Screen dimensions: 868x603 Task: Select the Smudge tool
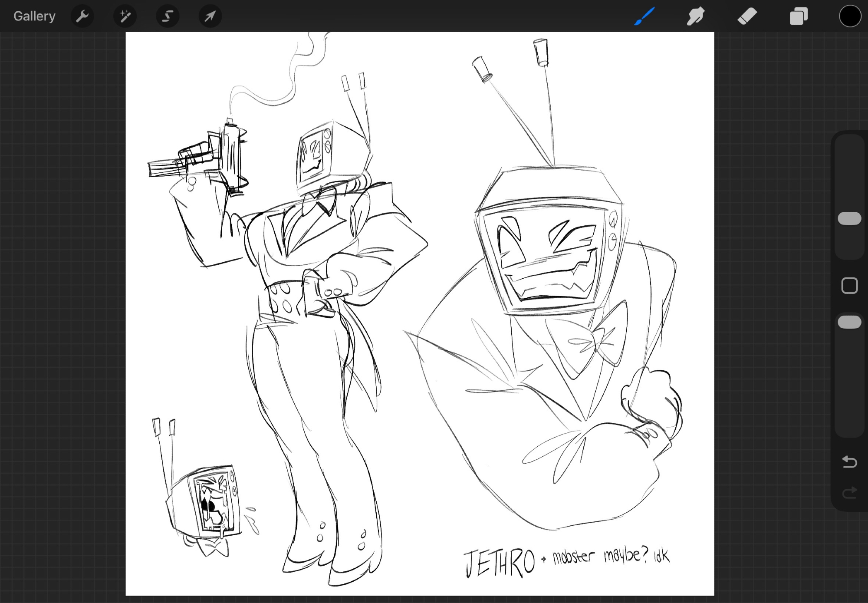tap(695, 16)
